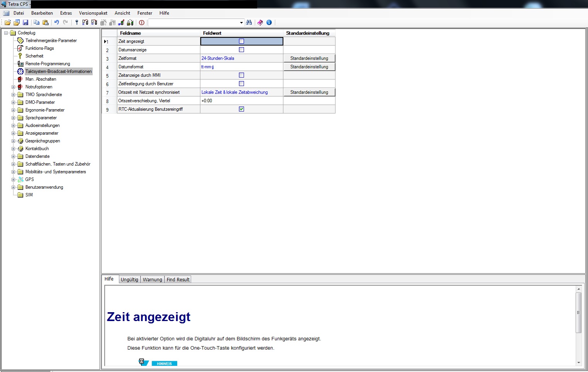
Task: Toggle the Zeitanzeige durch MMI checkbox
Action: point(241,75)
